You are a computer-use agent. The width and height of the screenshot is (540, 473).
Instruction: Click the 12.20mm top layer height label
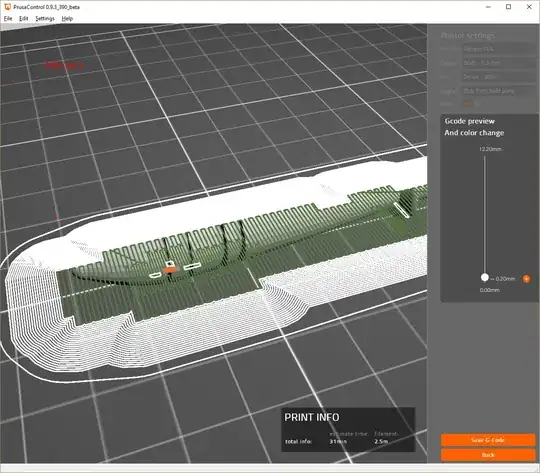(x=490, y=149)
